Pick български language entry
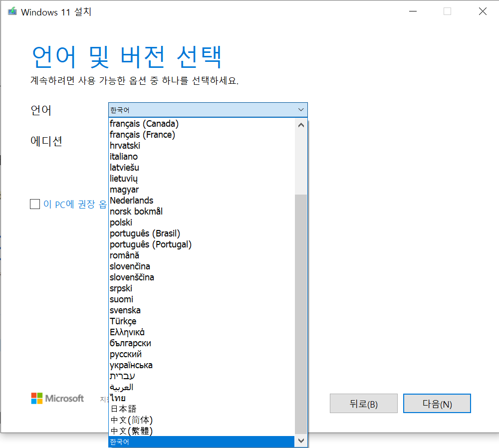 click(x=202, y=343)
